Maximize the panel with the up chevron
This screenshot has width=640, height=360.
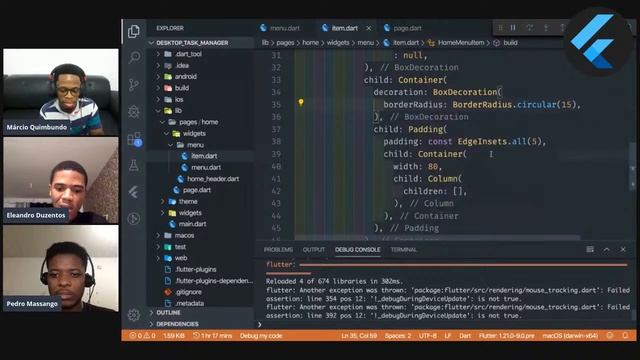pyautogui.click(x=607, y=249)
